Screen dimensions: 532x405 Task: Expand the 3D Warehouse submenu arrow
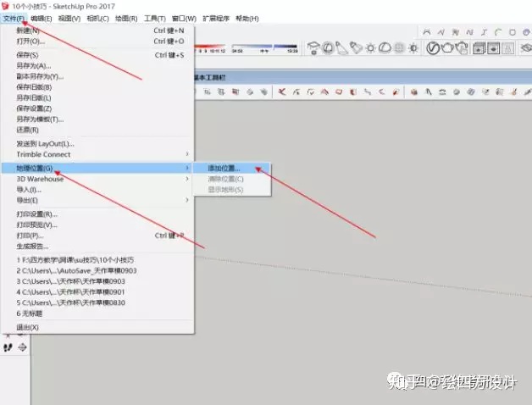coord(187,179)
